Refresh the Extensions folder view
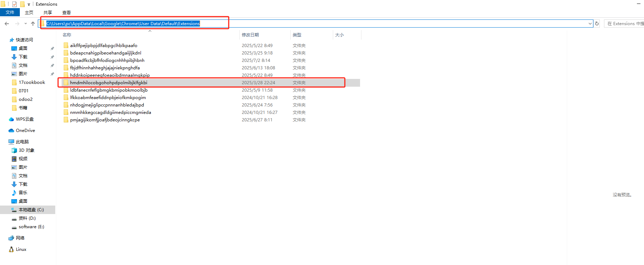Screen dimensions: 644x265 [x=597, y=24]
